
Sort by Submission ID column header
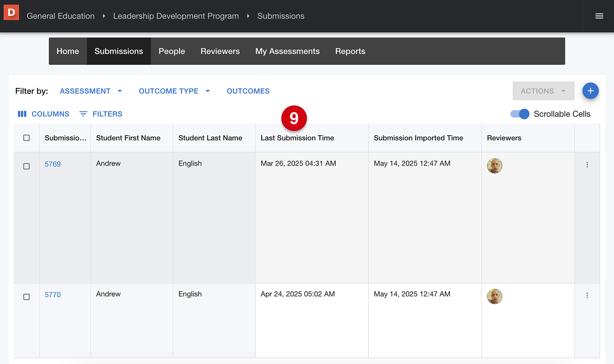click(x=65, y=138)
